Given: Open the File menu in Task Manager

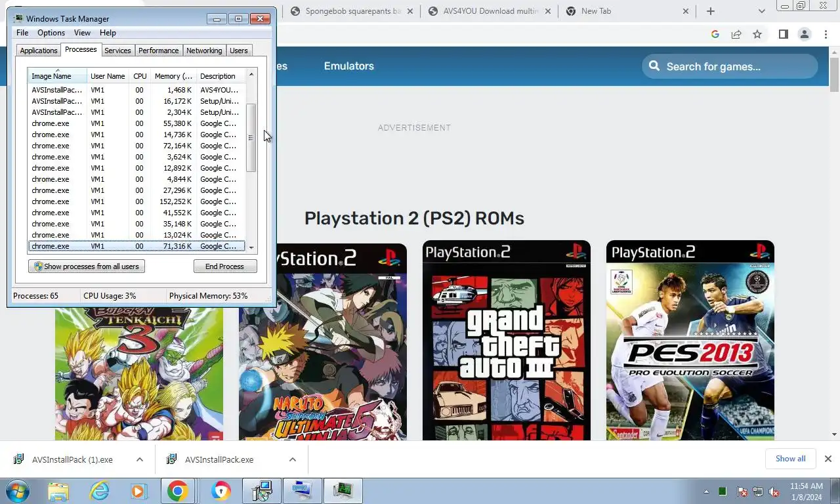Looking at the screenshot, I should (x=22, y=33).
